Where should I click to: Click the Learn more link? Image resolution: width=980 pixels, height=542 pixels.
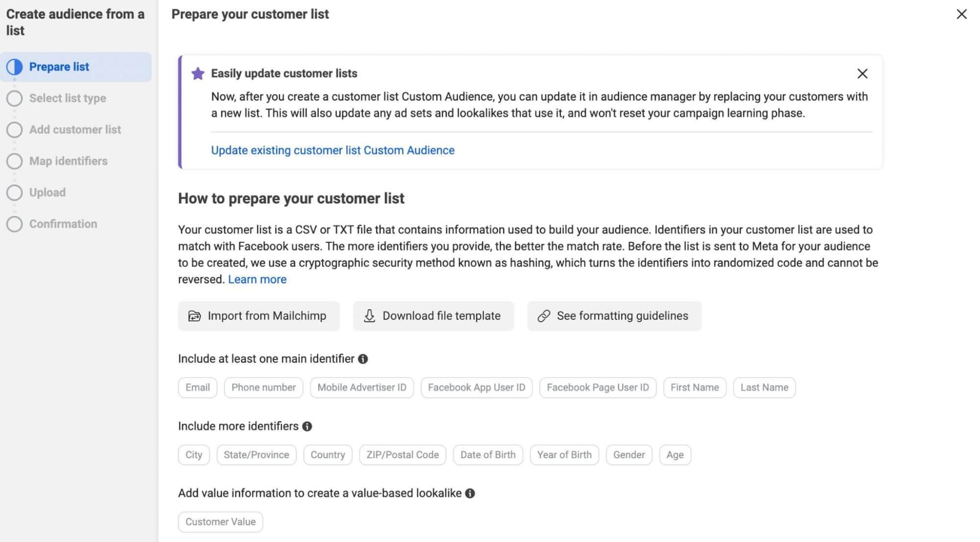257,279
